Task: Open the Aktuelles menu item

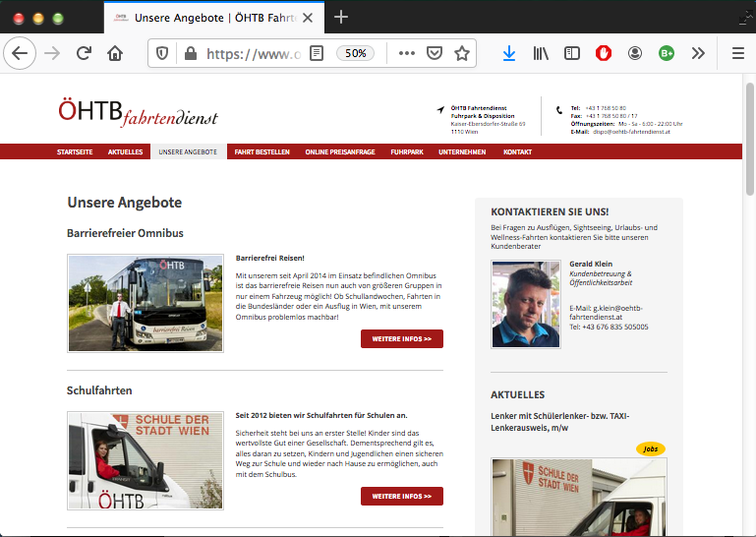Action: tap(126, 151)
